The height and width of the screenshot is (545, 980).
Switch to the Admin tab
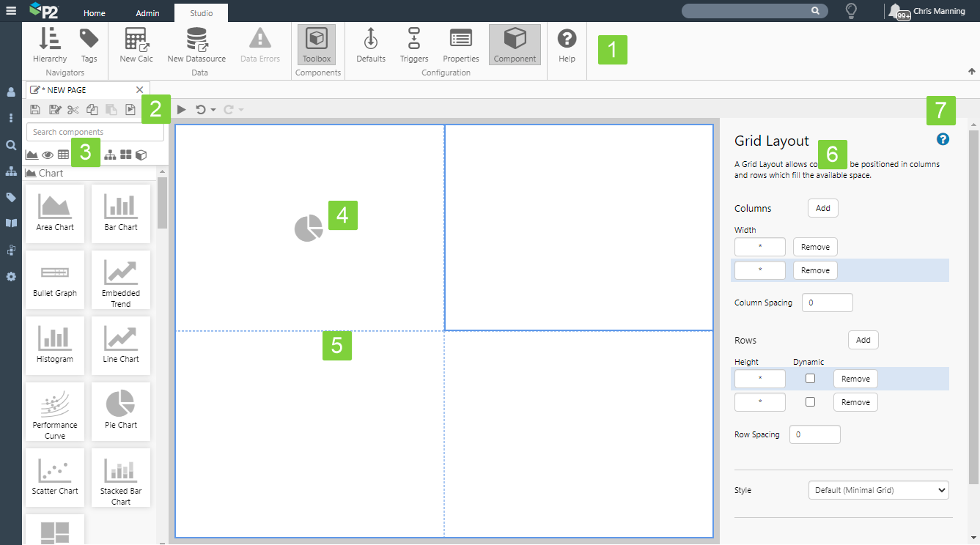pos(147,12)
